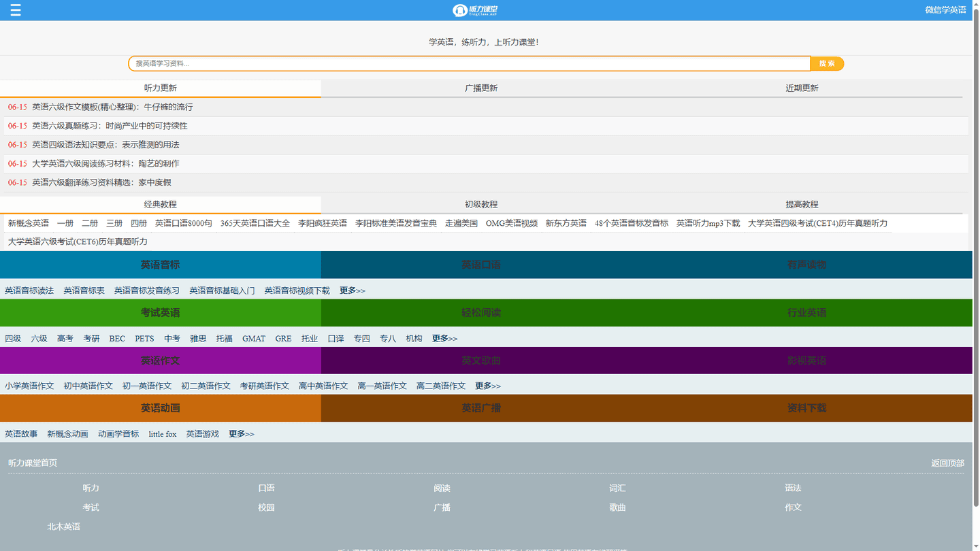Open the 英语音标视频下载 link
This screenshot has height=551, width=980.
click(x=297, y=290)
